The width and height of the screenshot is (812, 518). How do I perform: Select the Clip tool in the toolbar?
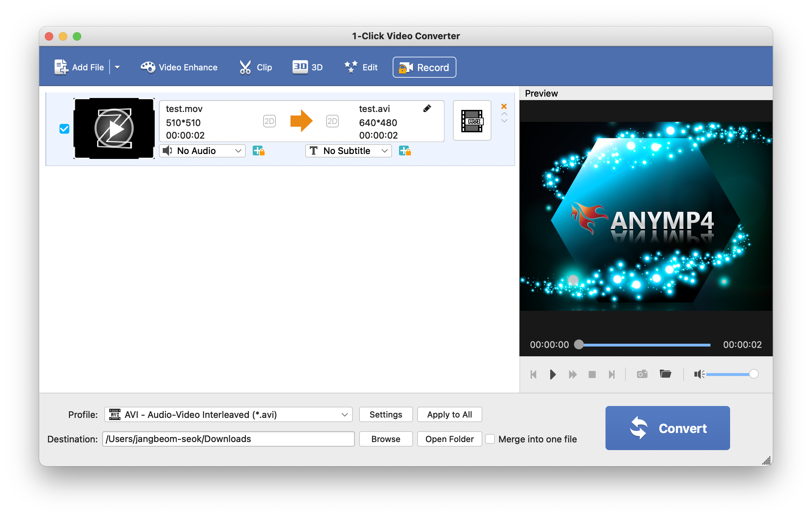(256, 67)
